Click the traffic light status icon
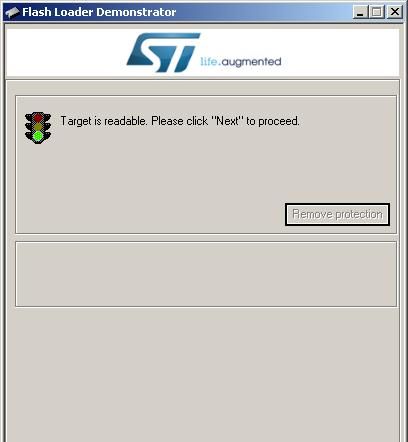The image size is (408, 442). (38, 128)
